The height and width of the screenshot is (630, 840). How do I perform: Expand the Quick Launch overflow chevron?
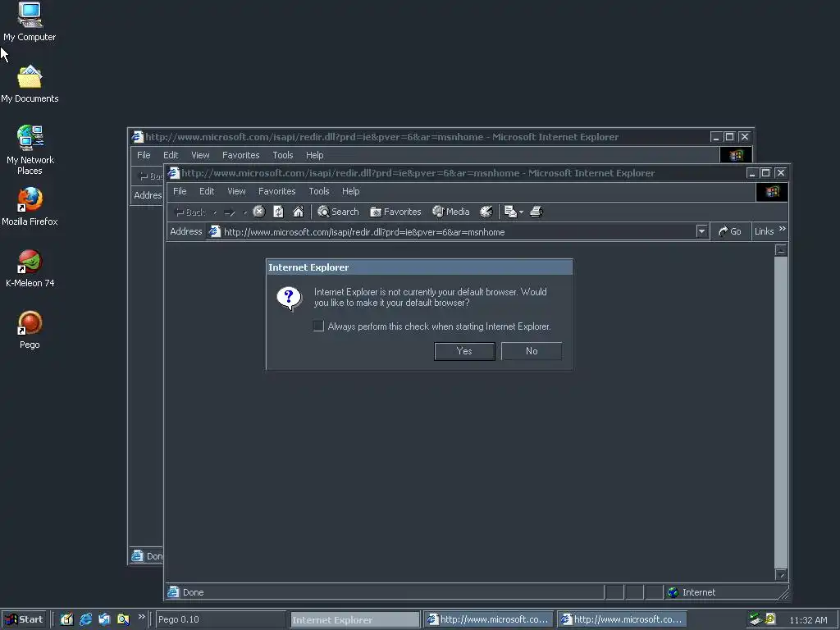141,617
